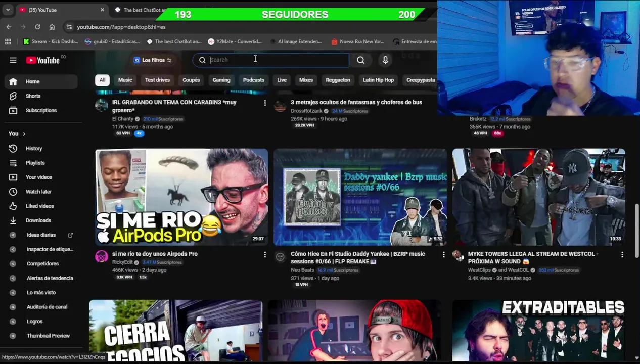Open the AirPods Pro video thumbnail

pos(181,197)
